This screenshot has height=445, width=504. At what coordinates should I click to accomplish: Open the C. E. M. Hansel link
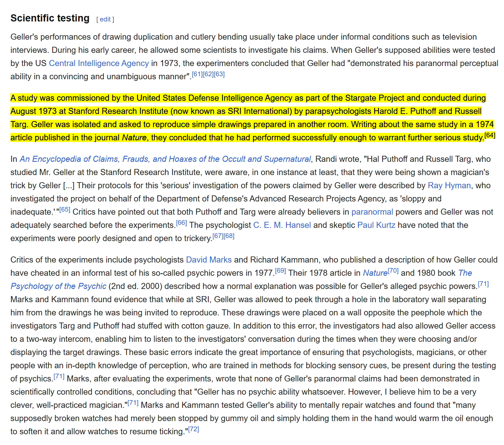282,225
